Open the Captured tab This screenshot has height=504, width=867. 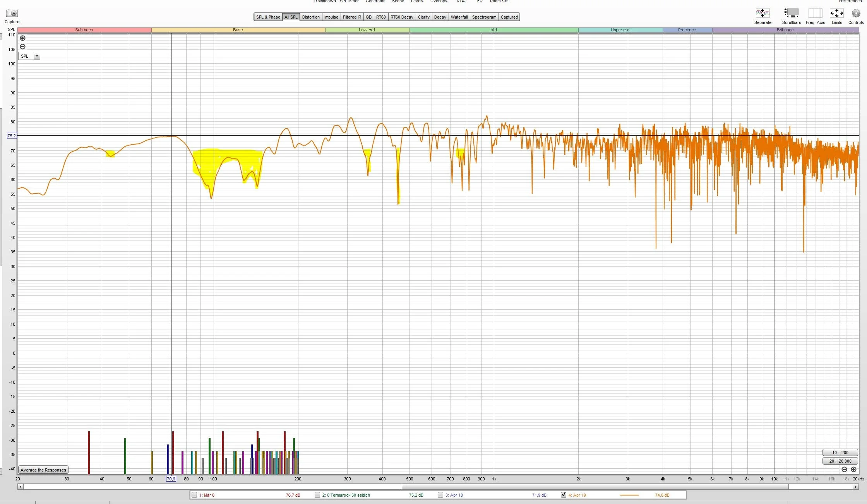coord(509,17)
